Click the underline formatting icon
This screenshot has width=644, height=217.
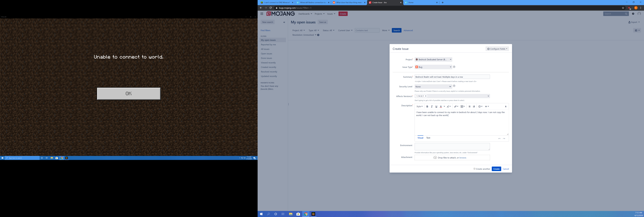[436, 107]
